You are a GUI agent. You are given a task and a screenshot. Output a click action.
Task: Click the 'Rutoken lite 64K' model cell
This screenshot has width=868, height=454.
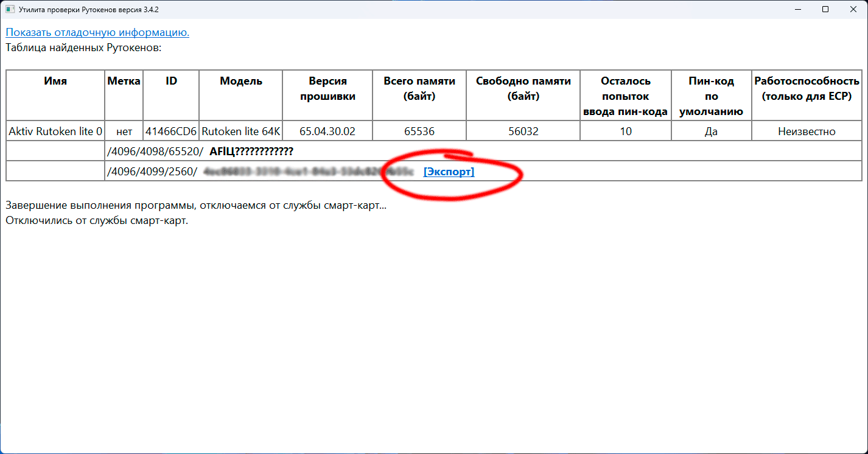click(241, 131)
